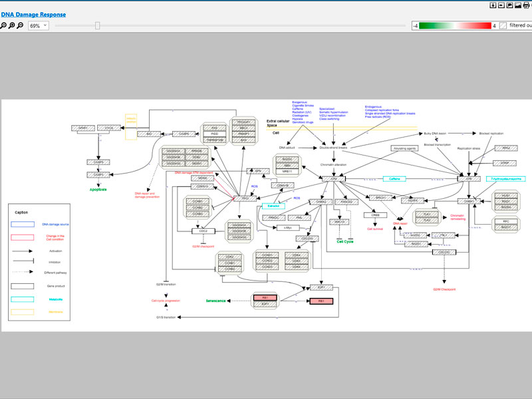
Task: Click the green Apoptosis label
Action: 98,190
